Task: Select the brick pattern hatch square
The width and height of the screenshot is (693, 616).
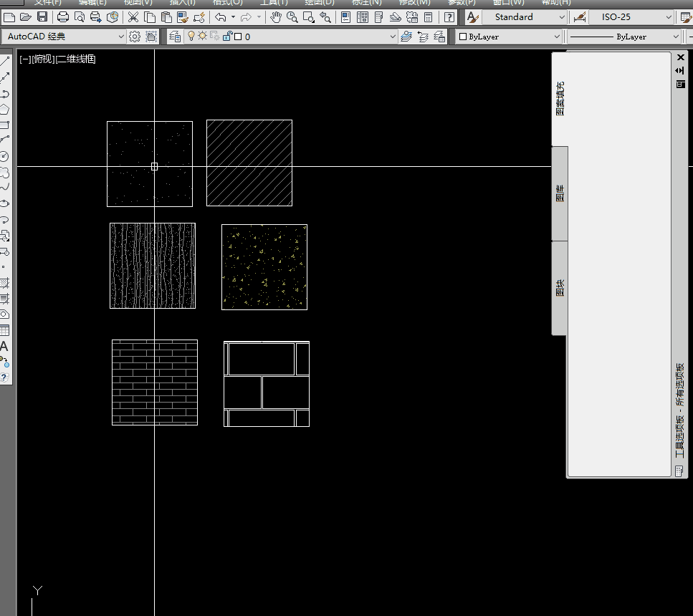Action: (155, 382)
